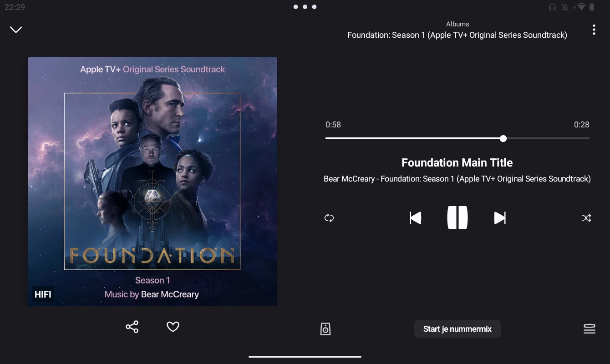610x364 pixels.
Task: Click the three dots page indicator
Action: 305,7
